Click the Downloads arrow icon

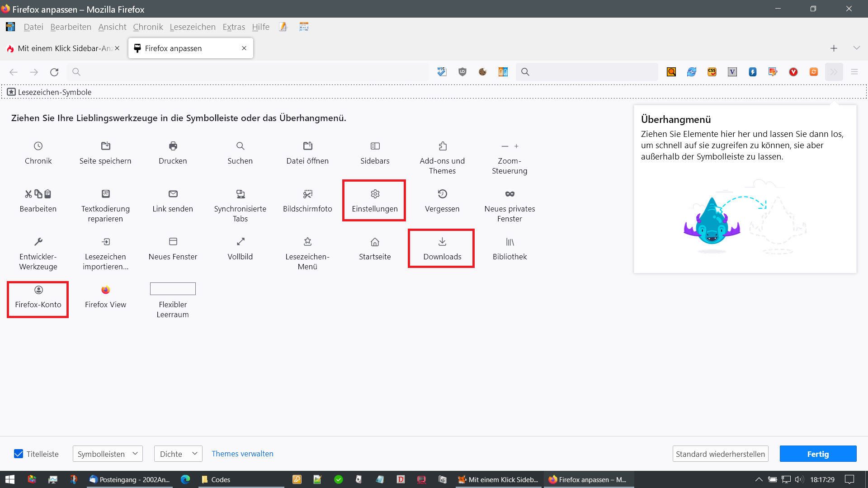pyautogui.click(x=442, y=242)
